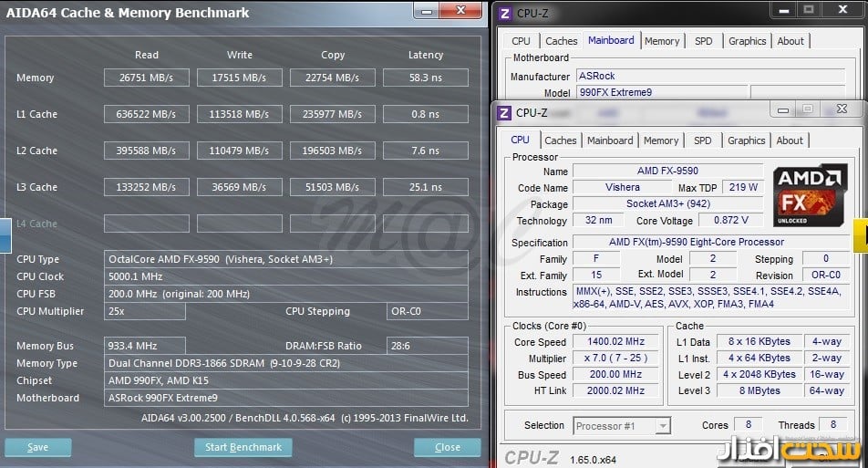Click Technology value 32 nm
The image size is (868, 468).
click(x=599, y=221)
